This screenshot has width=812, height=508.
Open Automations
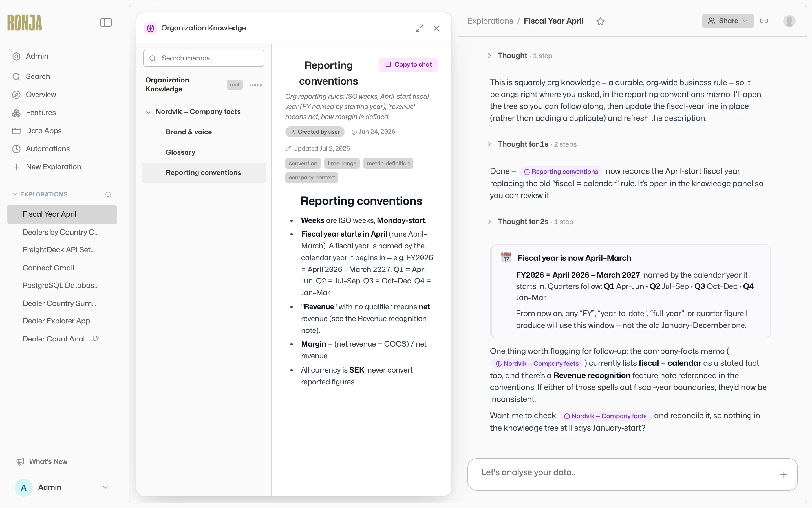[x=48, y=149]
